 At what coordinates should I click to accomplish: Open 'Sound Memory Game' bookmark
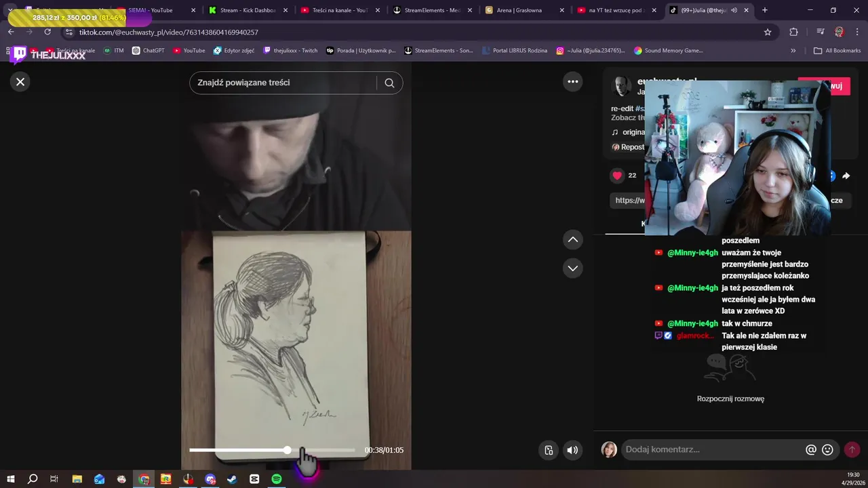[x=669, y=50]
